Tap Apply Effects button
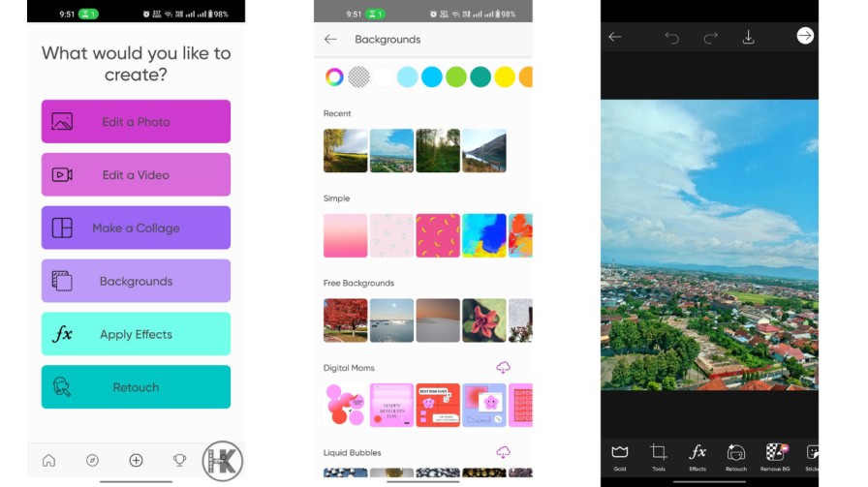 click(136, 334)
